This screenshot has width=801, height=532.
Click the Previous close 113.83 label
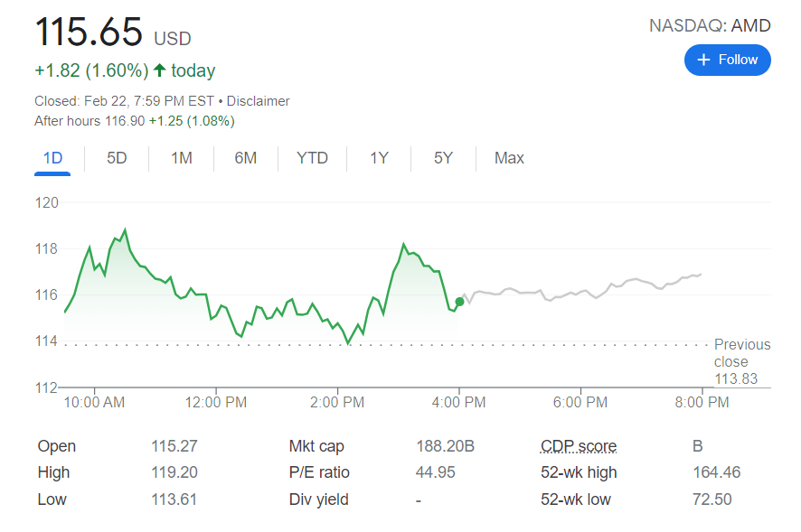[742, 361]
